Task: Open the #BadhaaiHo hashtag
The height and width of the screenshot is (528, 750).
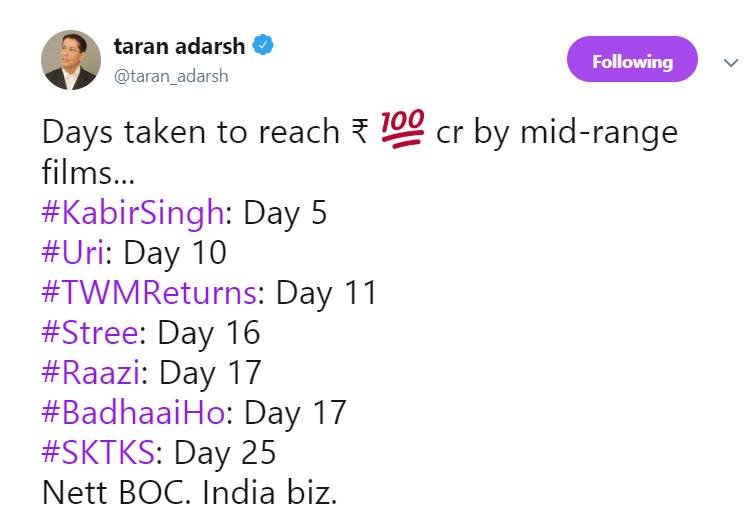Action: pyautogui.click(x=137, y=413)
